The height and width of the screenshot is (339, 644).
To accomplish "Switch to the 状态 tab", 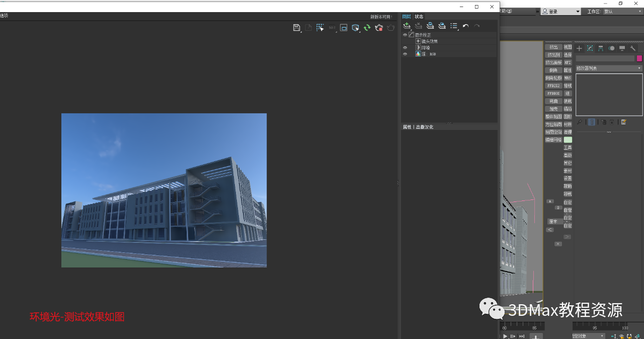I will (x=419, y=17).
